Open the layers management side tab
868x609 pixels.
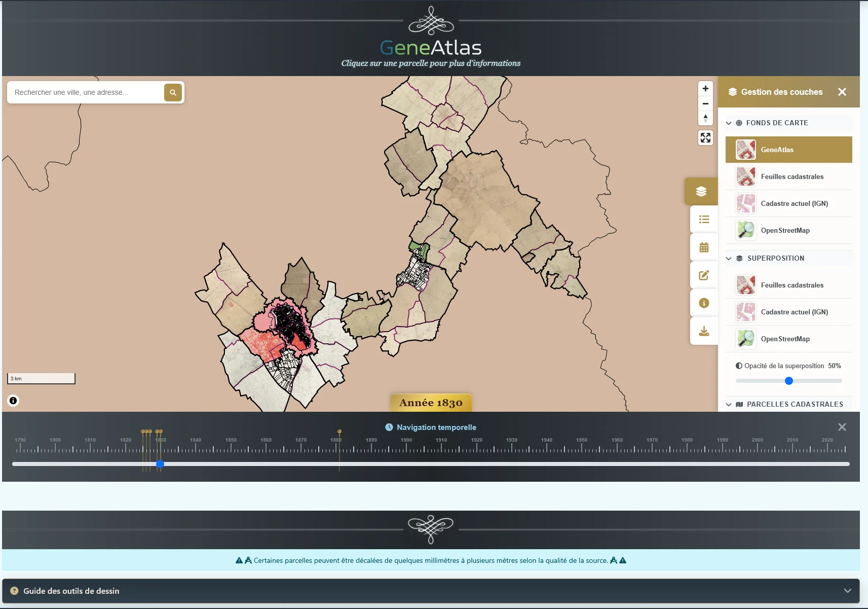[x=701, y=191]
